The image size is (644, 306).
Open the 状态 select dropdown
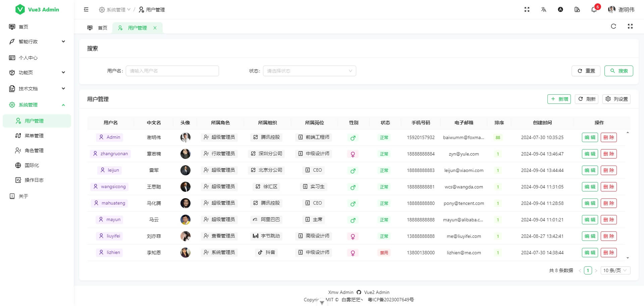tap(309, 71)
